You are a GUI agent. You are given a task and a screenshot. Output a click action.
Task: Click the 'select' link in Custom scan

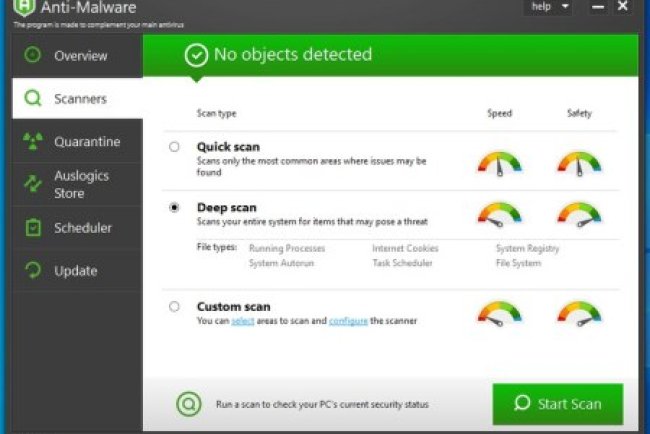tap(243, 321)
